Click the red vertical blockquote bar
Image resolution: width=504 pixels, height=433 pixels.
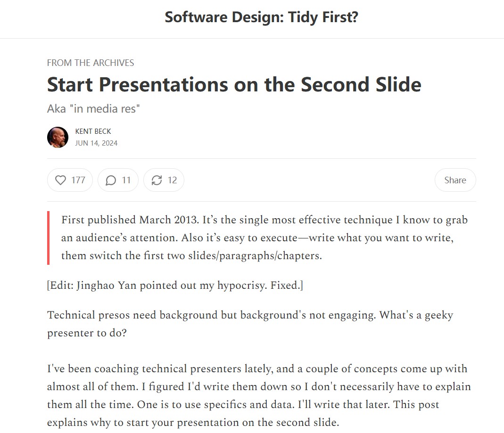(48, 237)
